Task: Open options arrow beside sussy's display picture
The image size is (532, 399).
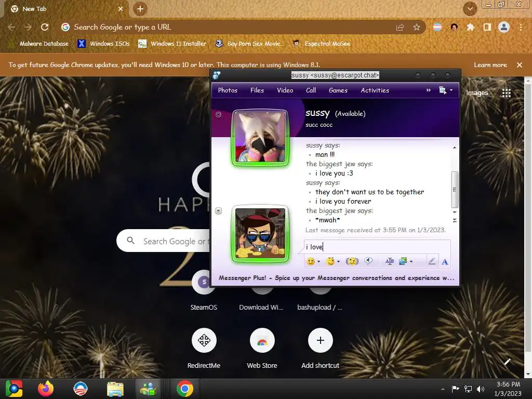Action: point(219,115)
